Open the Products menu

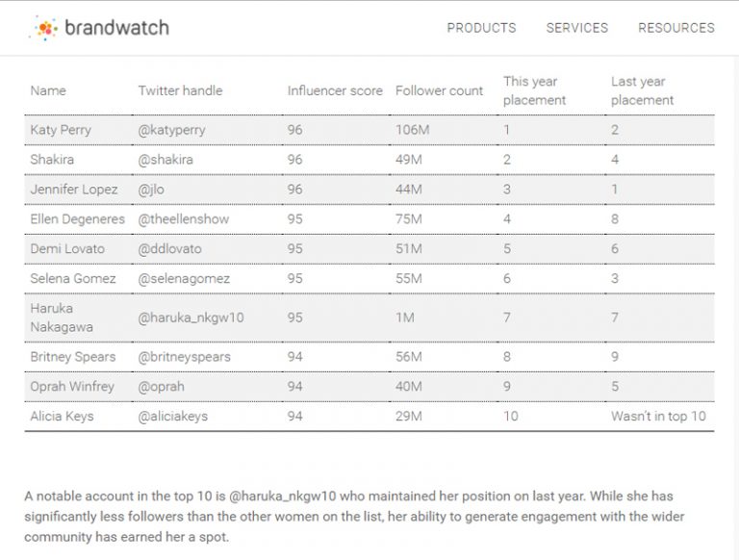coord(481,28)
